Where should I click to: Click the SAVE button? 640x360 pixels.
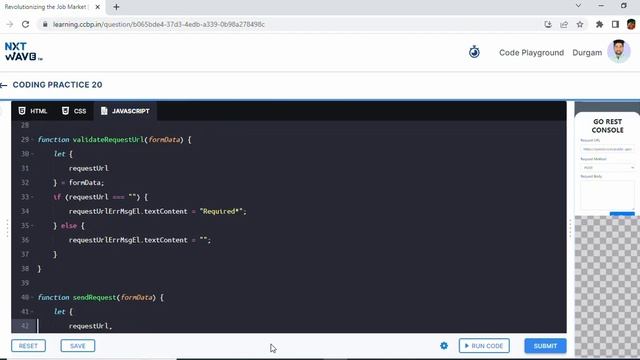click(78, 346)
